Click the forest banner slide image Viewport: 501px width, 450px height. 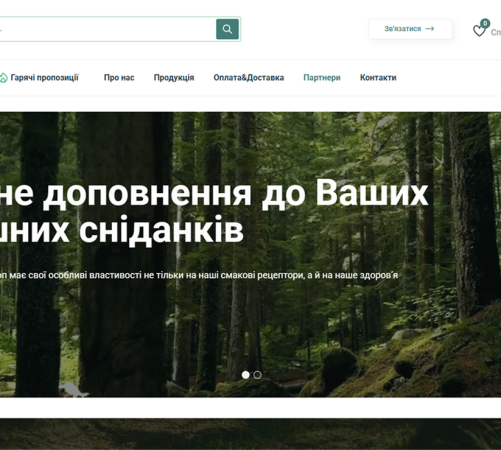pyautogui.click(x=250, y=255)
